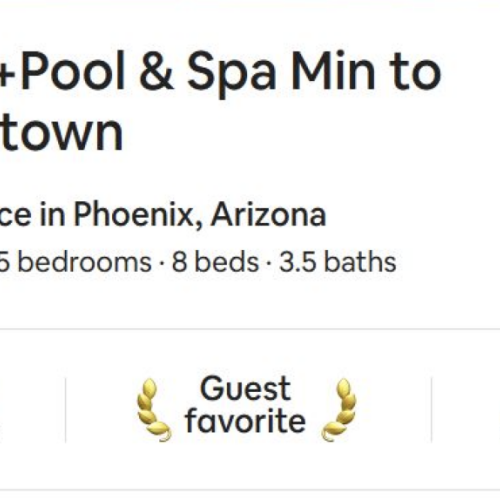Click the horizontal divider above Guest favorite
Image resolution: width=500 pixels, height=500 pixels.
click(x=250, y=329)
